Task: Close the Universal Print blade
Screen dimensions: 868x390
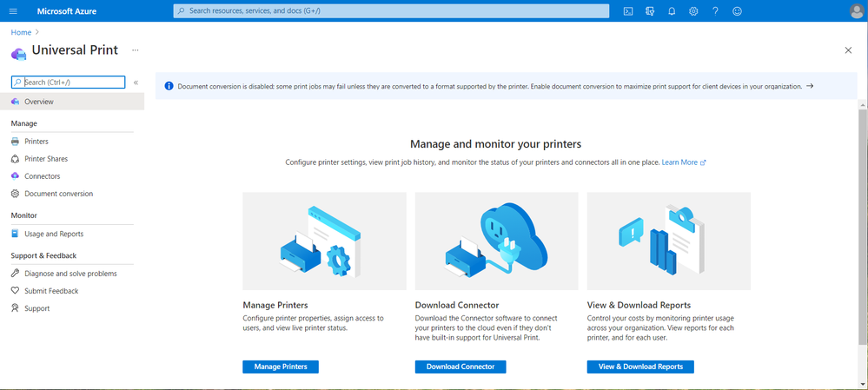Action: (848, 50)
